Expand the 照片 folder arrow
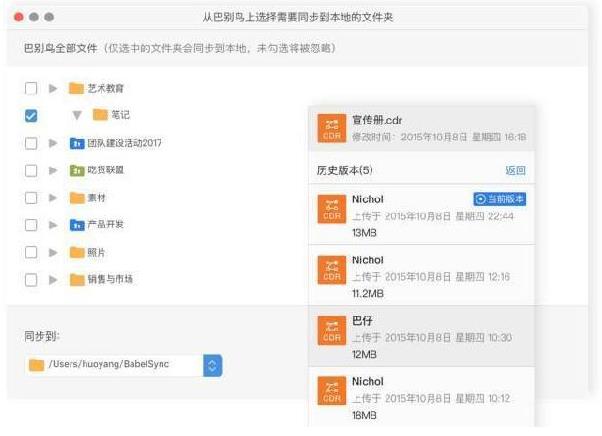The height and width of the screenshot is (436, 602). pyautogui.click(x=53, y=252)
